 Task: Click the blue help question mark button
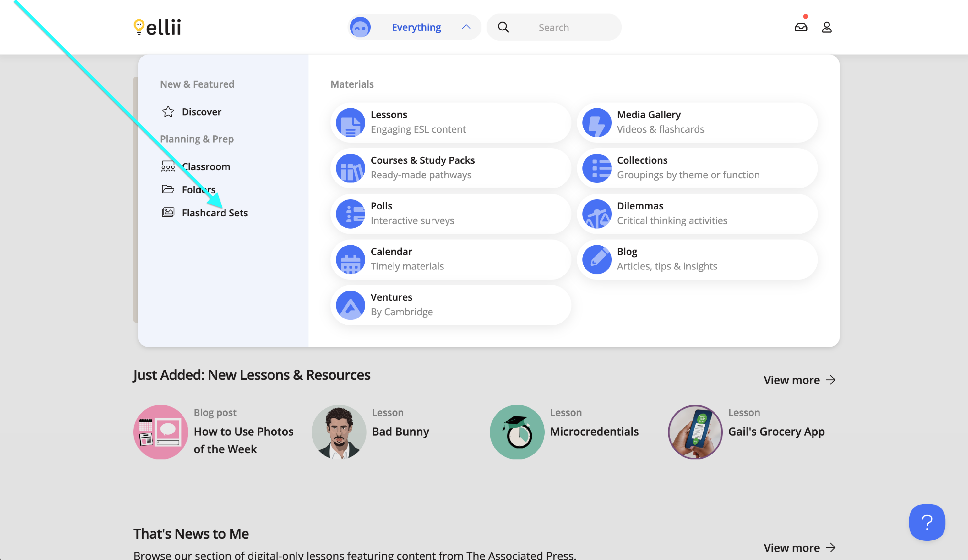click(926, 522)
